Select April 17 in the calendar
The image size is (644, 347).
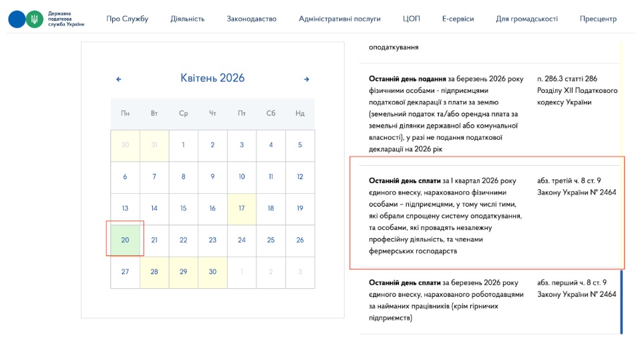coord(241,209)
